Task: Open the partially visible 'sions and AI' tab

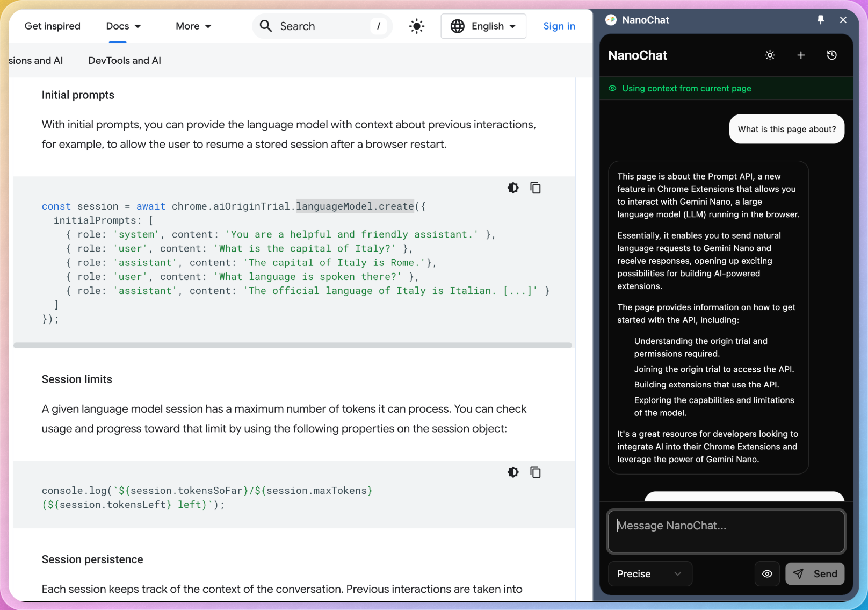Action: click(35, 61)
